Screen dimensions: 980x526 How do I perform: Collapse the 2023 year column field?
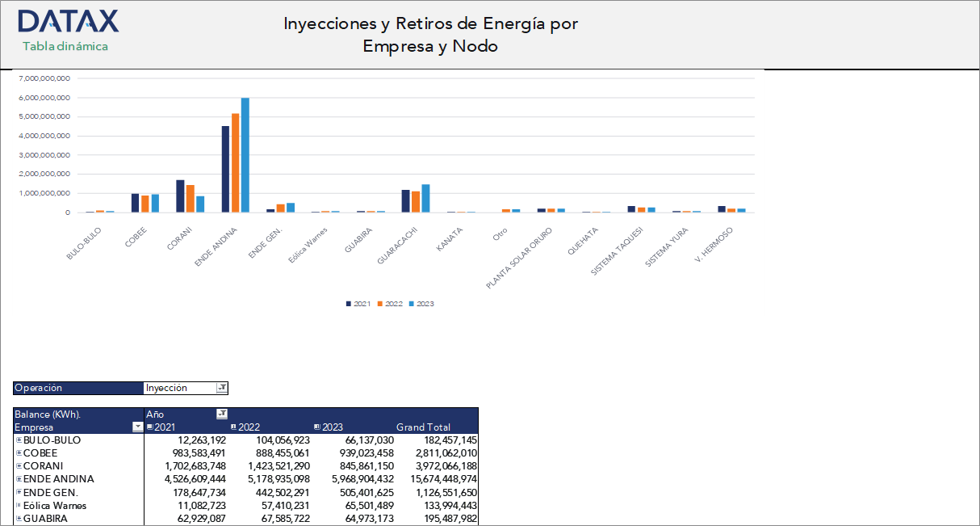click(318, 427)
